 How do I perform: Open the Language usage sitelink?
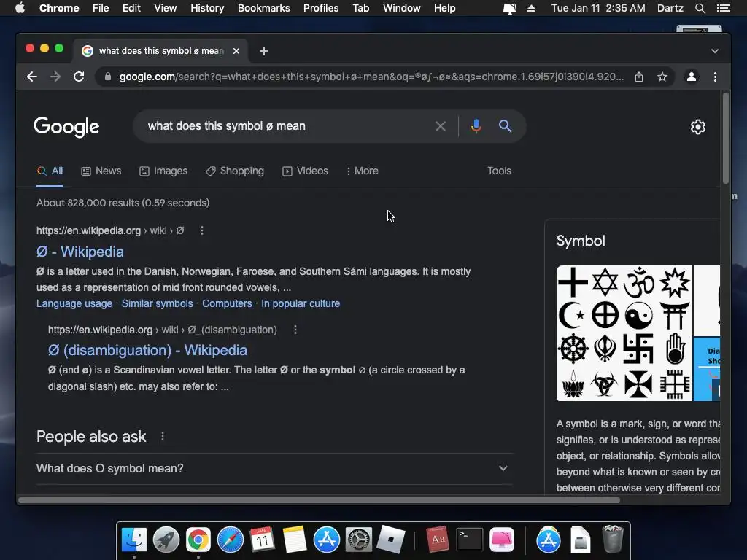[x=74, y=303]
